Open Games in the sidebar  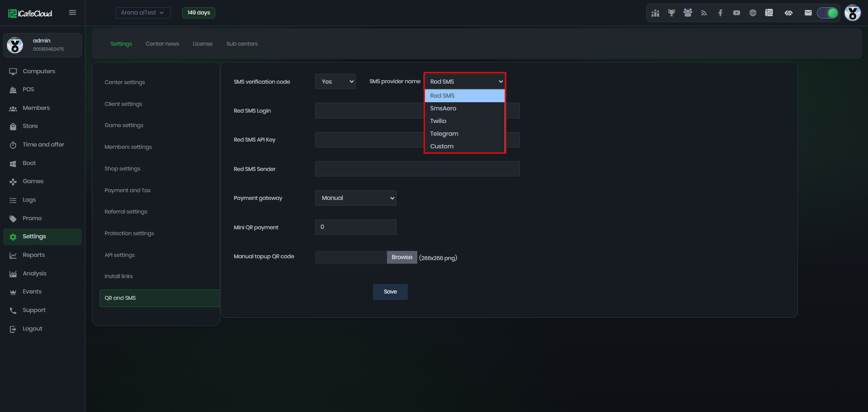coord(42,181)
